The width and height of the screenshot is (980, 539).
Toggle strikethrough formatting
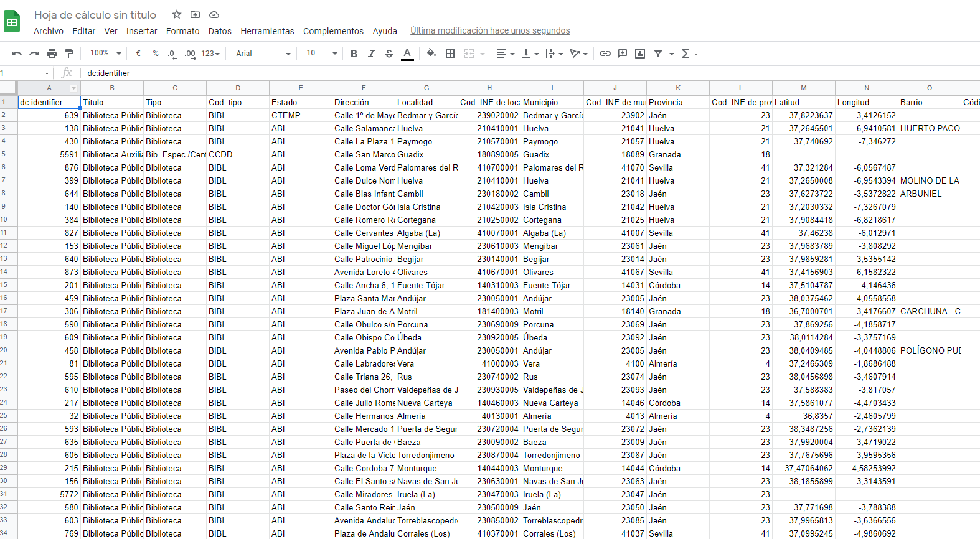[x=389, y=54]
